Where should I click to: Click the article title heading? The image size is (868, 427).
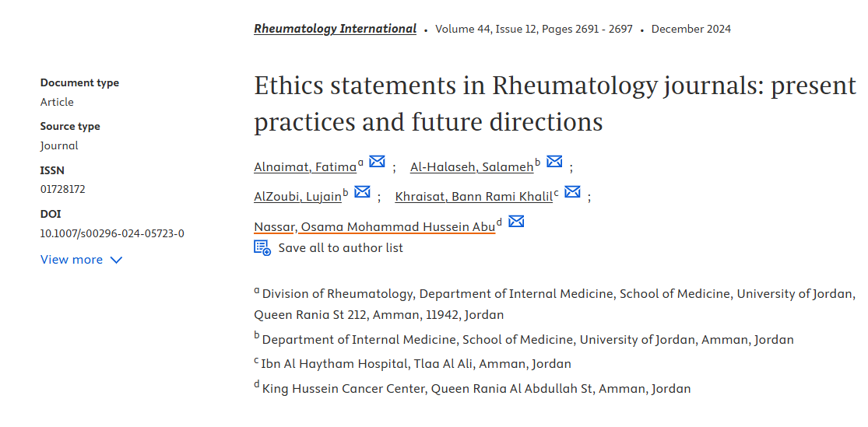(x=554, y=103)
